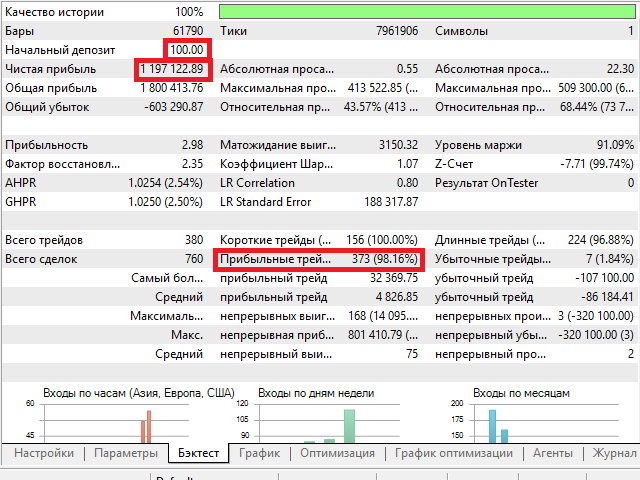Click the Общая прибыль value 1 800 413.76

tap(172, 88)
